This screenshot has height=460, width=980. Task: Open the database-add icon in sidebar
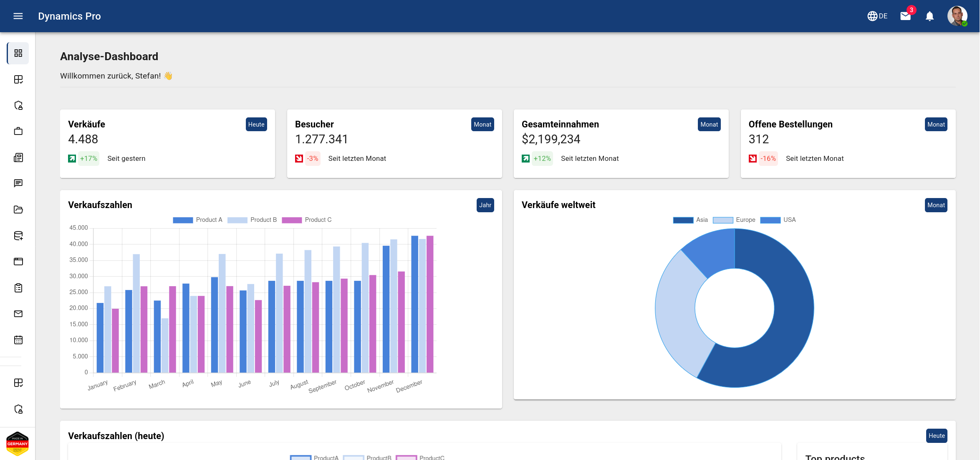tap(18, 236)
